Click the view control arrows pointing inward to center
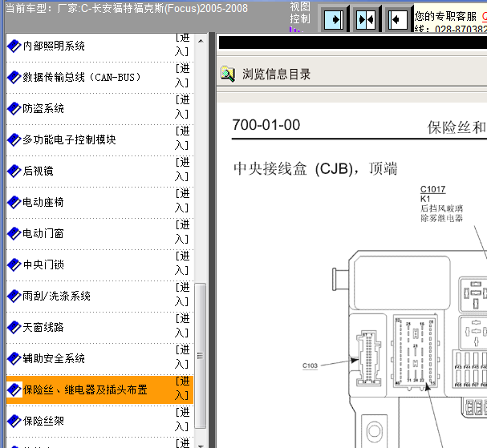 pos(366,20)
